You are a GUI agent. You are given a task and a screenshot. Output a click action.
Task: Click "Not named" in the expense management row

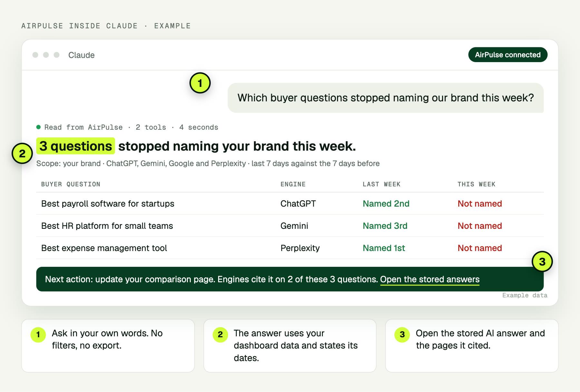(480, 248)
